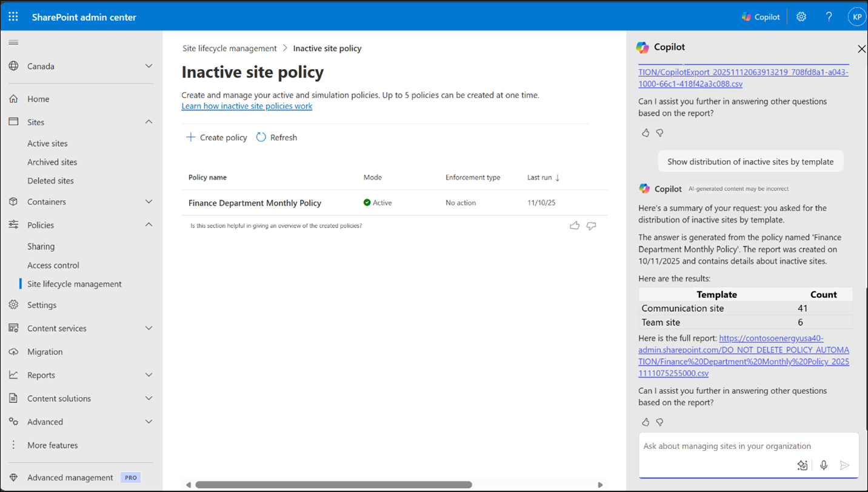Image resolution: width=868 pixels, height=492 pixels.
Task: Open the Help question mark icon
Action: coord(829,16)
